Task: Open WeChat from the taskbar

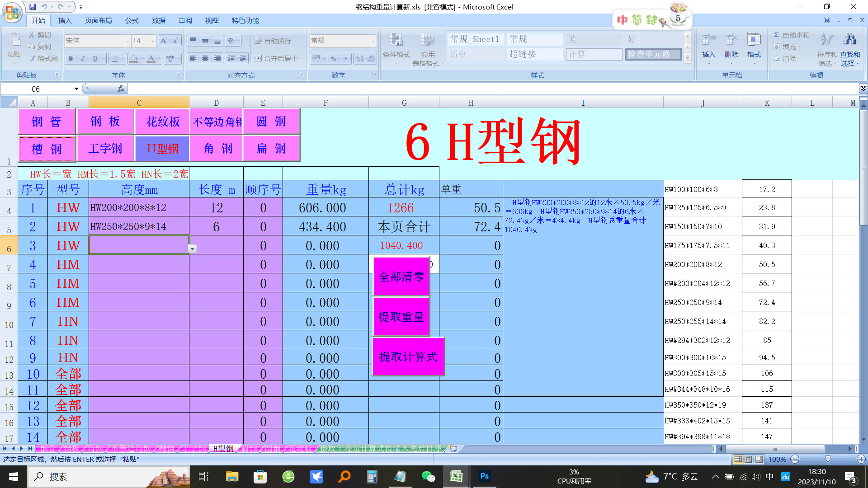Action: coord(428,476)
